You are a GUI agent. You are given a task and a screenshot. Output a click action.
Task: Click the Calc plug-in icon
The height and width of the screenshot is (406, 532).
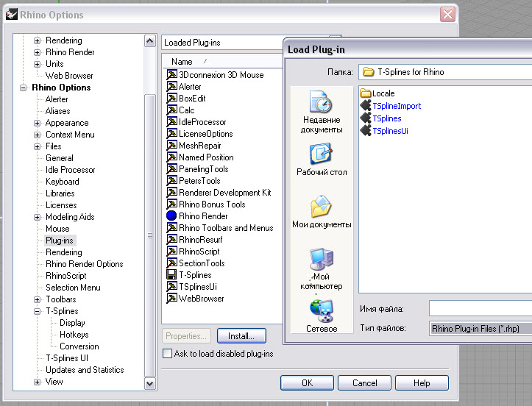[x=171, y=110]
